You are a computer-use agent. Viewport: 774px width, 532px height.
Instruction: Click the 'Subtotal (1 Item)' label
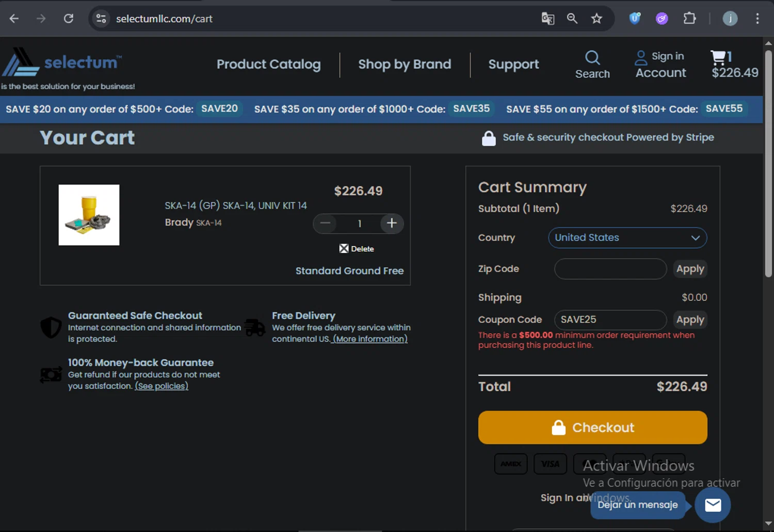coord(519,208)
